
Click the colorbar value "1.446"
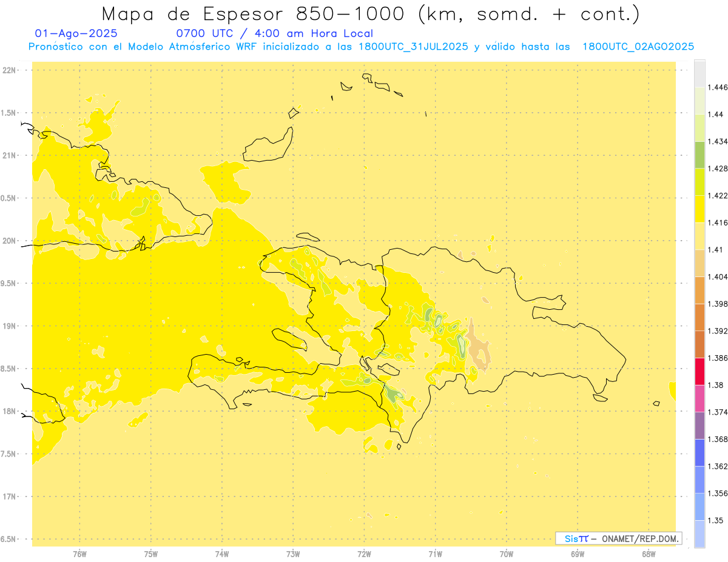coord(719,87)
